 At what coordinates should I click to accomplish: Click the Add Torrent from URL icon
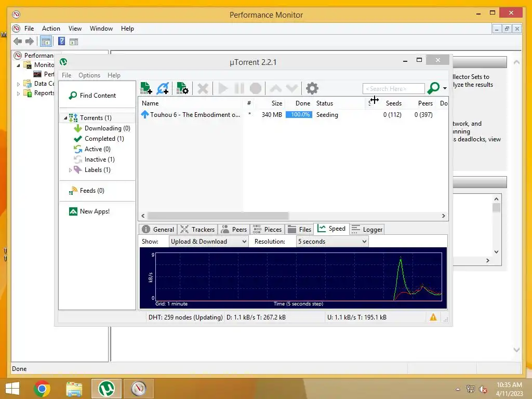[x=163, y=88]
